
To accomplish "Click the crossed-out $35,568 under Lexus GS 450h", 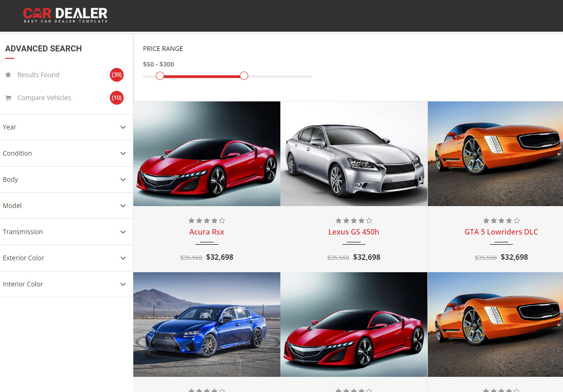I will [338, 258].
